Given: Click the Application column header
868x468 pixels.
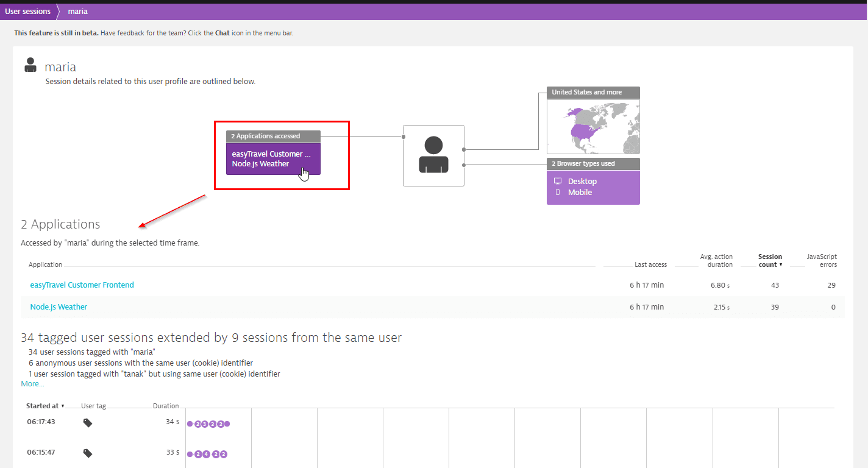Looking at the screenshot, I should click(x=46, y=264).
